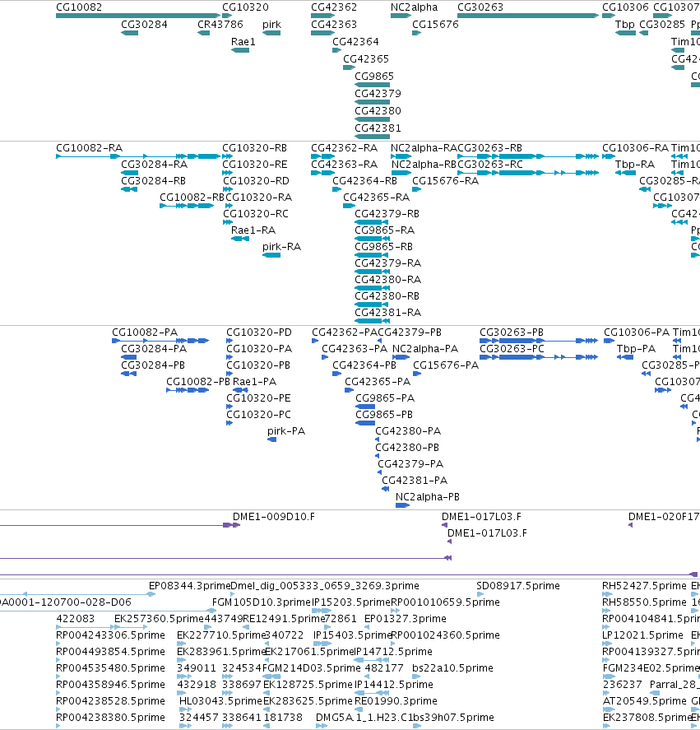Select the RP004243306.5prime EST label
The height and width of the screenshot is (730, 700).
tap(110, 635)
